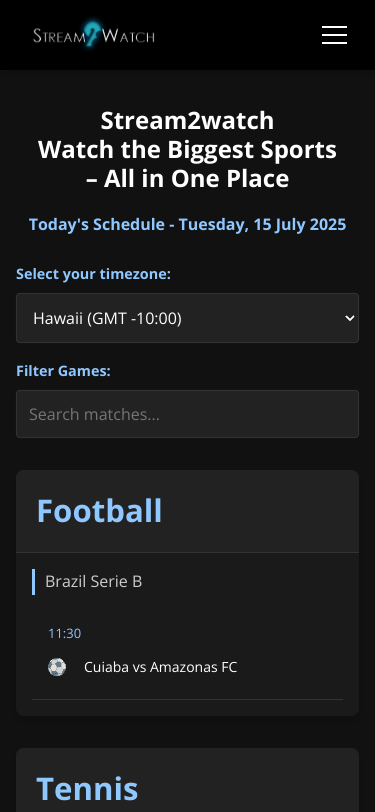Click the soccer ball icon beside Cuiaba match
Image resolution: width=375 pixels, height=812 pixels.
click(57, 667)
